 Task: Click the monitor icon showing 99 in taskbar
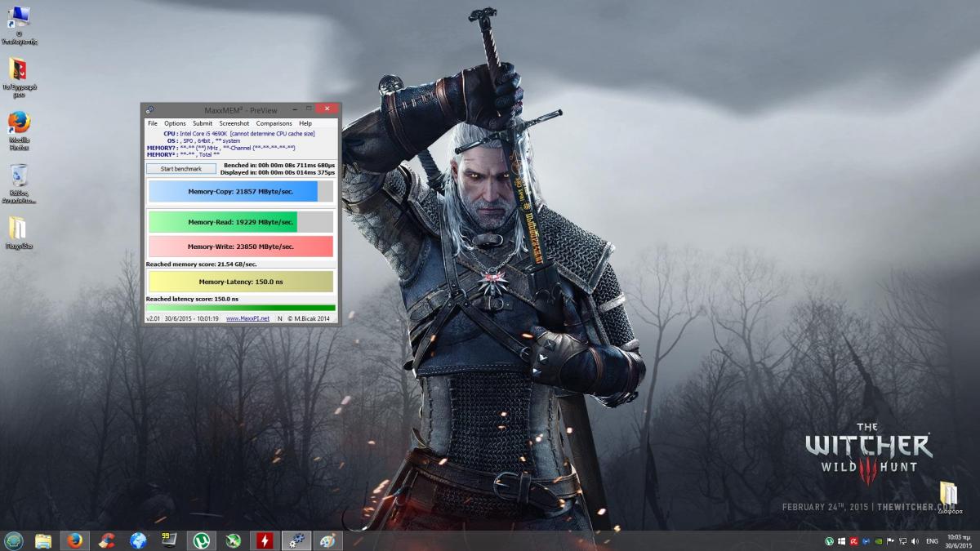(169, 540)
